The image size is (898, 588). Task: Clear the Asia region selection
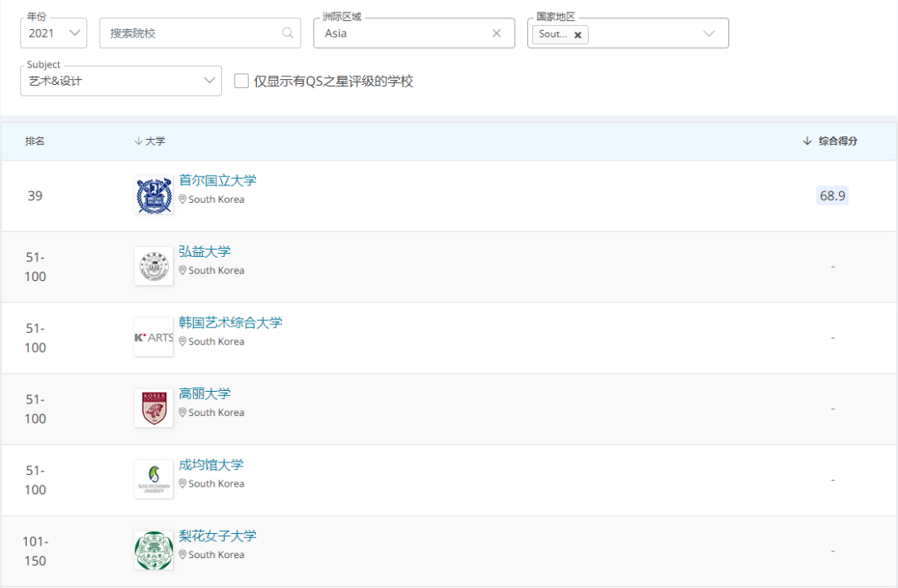pyautogui.click(x=496, y=33)
